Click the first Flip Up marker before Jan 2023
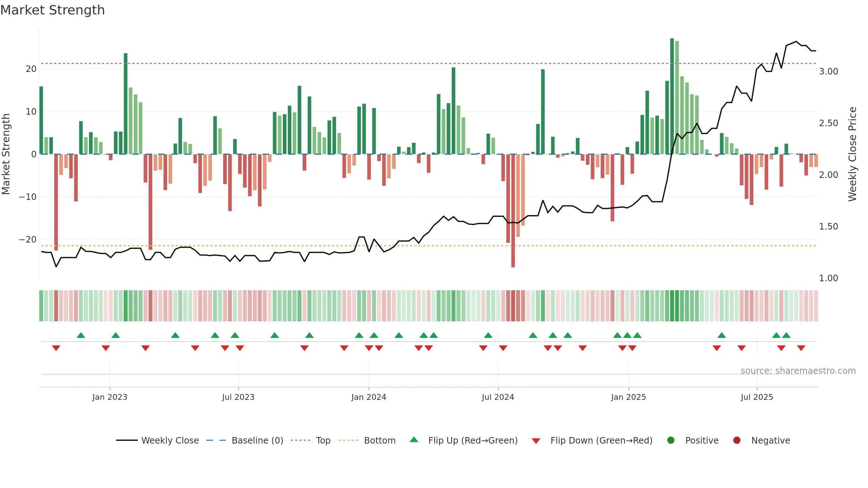The height and width of the screenshot is (488, 868). 81,335
